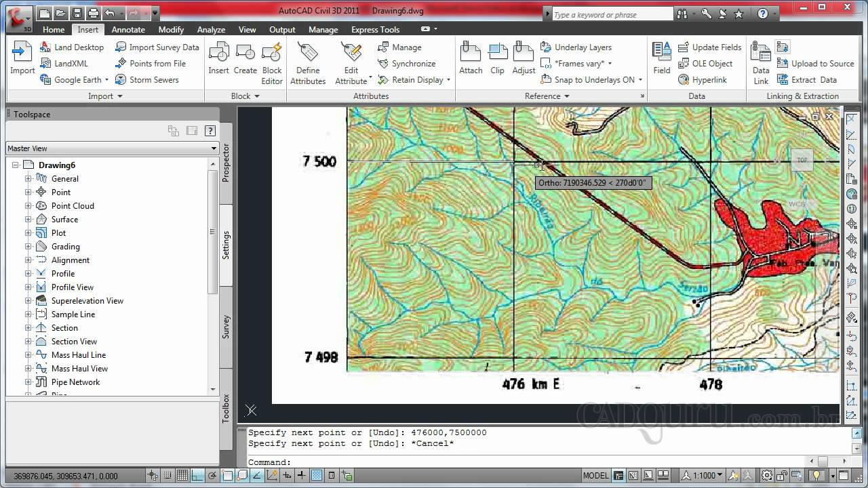
Task: Toggle Ortho Mode in status bar
Action: click(197, 476)
